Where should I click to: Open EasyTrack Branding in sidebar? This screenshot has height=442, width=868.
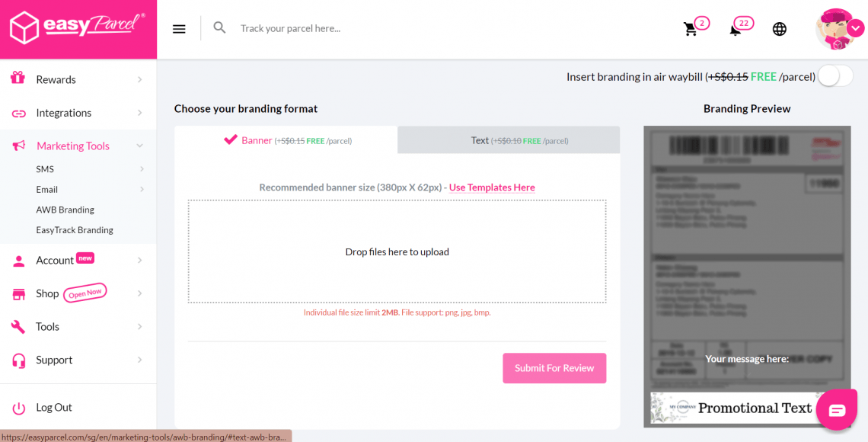75,230
